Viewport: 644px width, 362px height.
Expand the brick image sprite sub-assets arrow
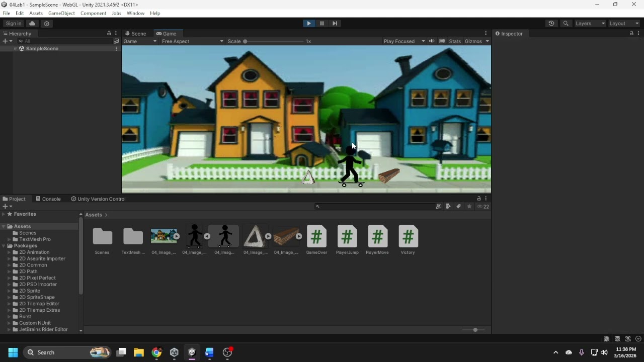pos(299,236)
